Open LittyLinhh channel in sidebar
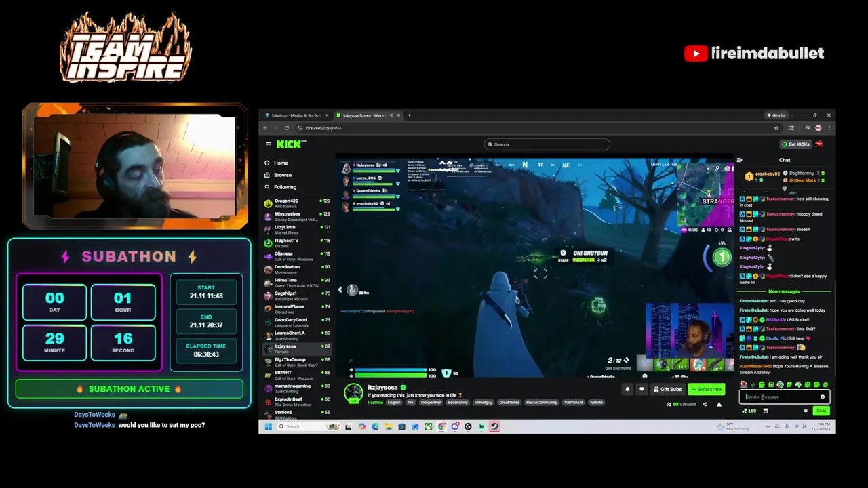868x488 pixels. (x=297, y=230)
